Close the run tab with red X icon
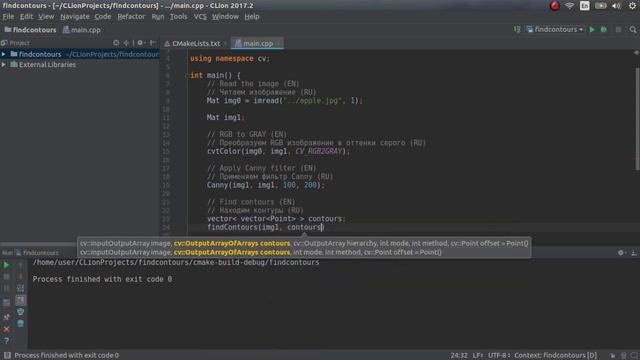Image resolution: width=640 pixels, height=360 pixels. point(6,329)
